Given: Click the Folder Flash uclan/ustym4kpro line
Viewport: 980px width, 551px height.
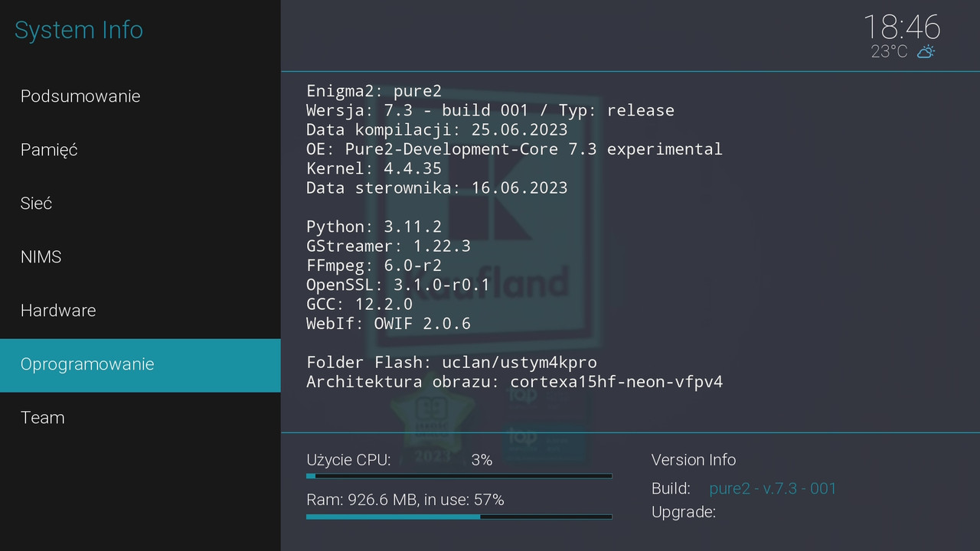Looking at the screenshot, I should point(452,362).
